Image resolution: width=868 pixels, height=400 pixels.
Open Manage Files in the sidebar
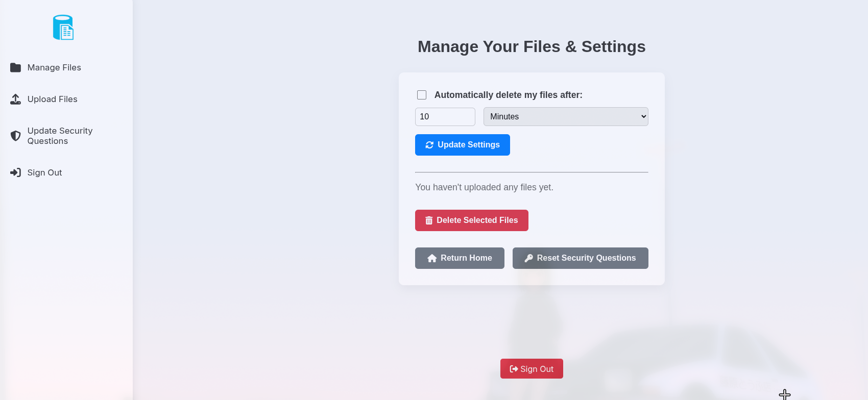click(x=54, y=67)
